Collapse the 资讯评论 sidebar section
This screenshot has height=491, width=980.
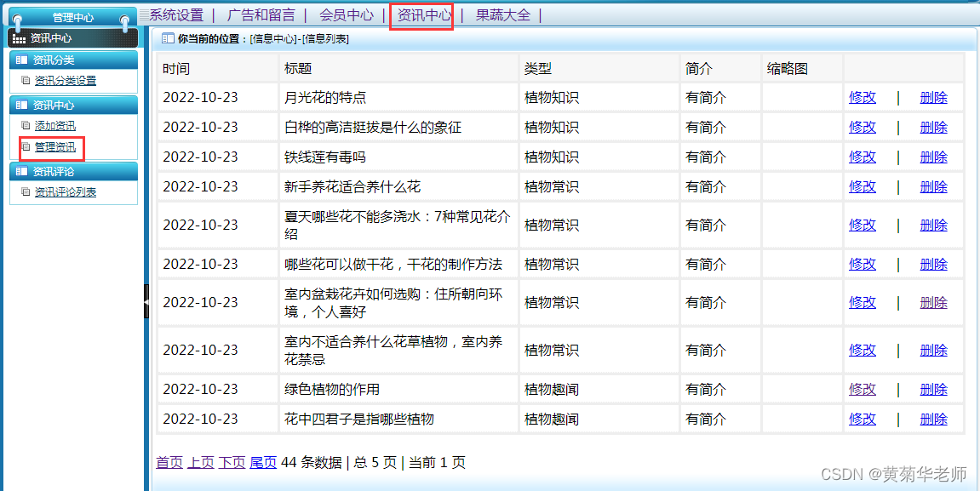(x=74, y=171)
